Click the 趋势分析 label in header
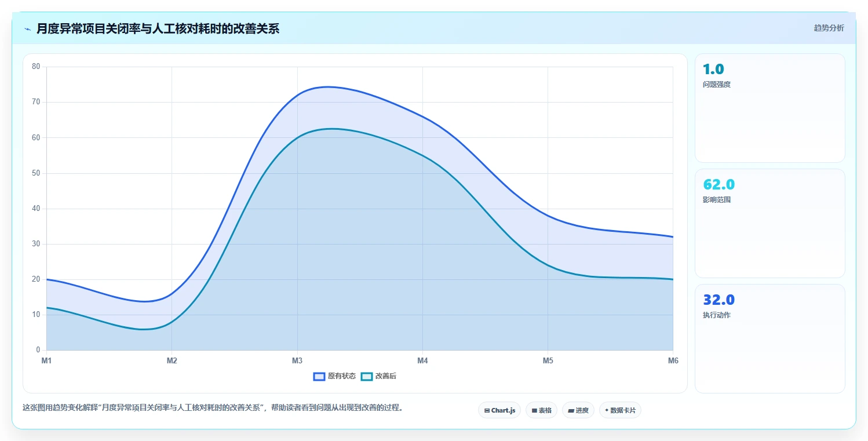The height and width of the screenshot is (441, 868). [x=829, y=28]
